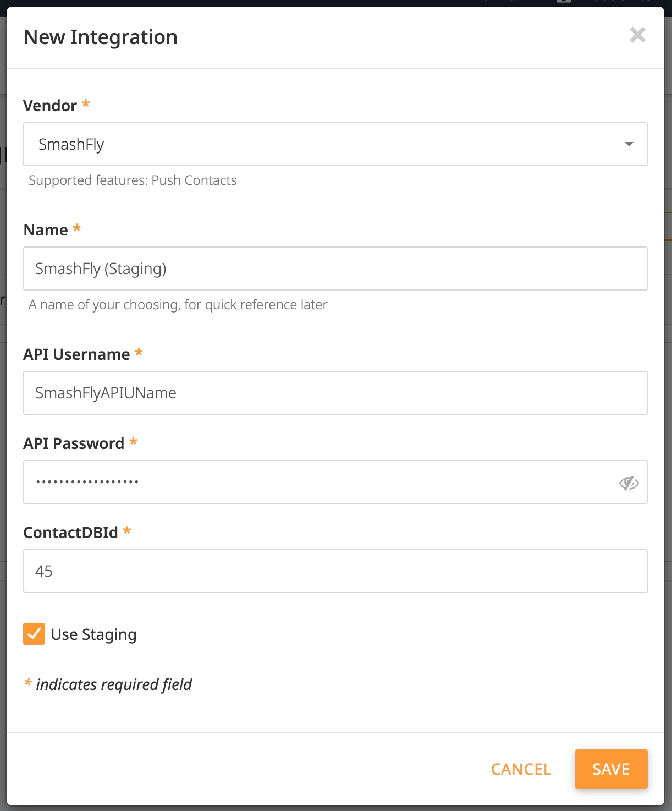Image resolution: width=672 pixels, height=811 pixels.
Task: Click the indicates required field note
Action: tap(114, 684)
